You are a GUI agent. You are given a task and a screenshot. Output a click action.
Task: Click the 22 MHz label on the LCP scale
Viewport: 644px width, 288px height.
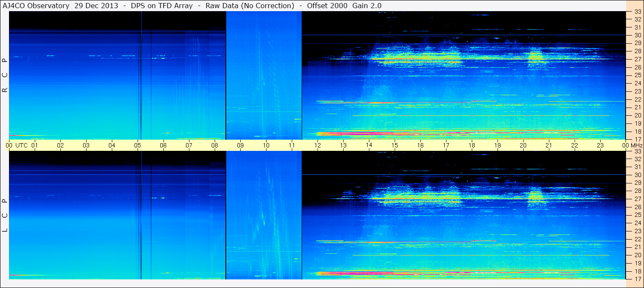[x=638, y=239]
